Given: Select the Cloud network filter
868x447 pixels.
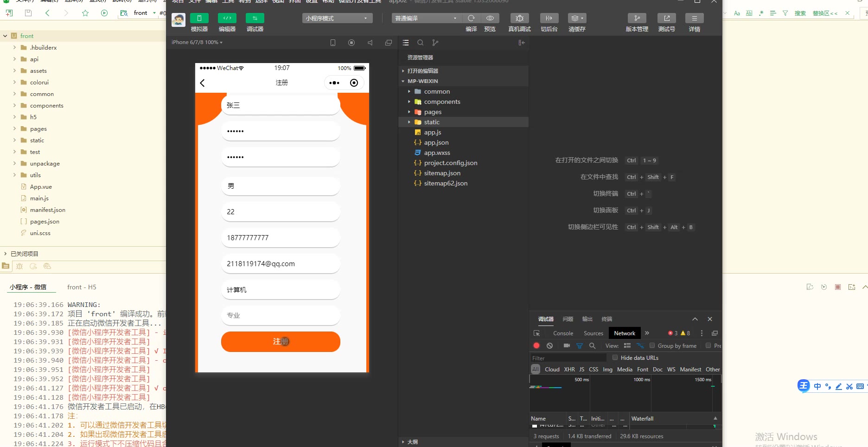Looking at the screenshot, I should point(552,370).
